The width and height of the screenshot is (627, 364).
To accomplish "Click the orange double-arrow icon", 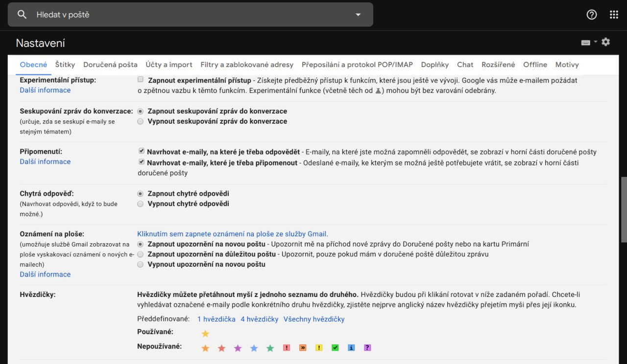I will pos(303,348).
